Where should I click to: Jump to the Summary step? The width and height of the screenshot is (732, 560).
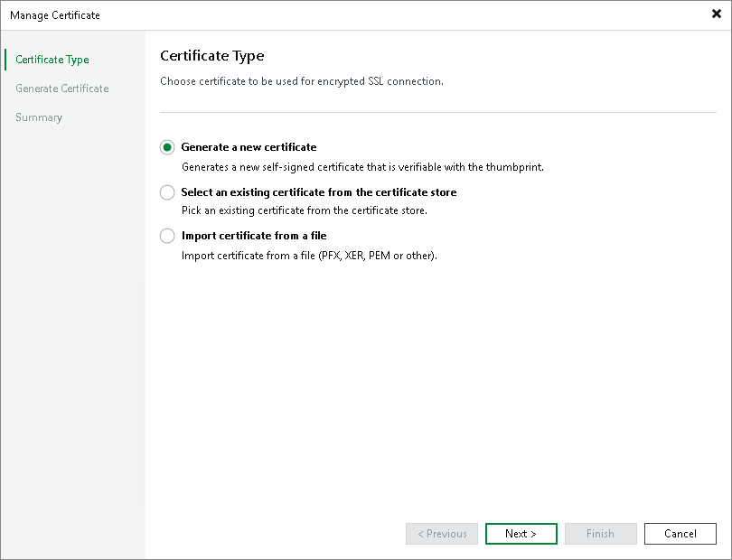[x=38, y=117]
